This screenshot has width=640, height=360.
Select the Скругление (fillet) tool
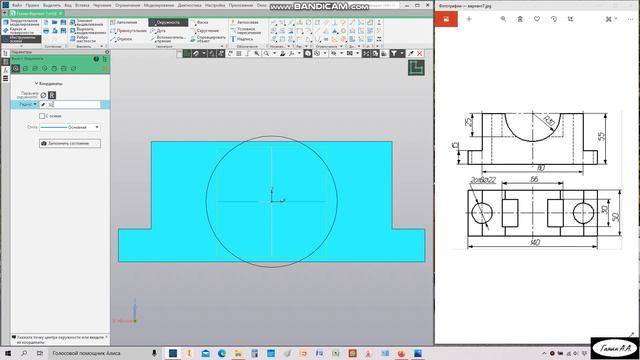coord(204,31)
